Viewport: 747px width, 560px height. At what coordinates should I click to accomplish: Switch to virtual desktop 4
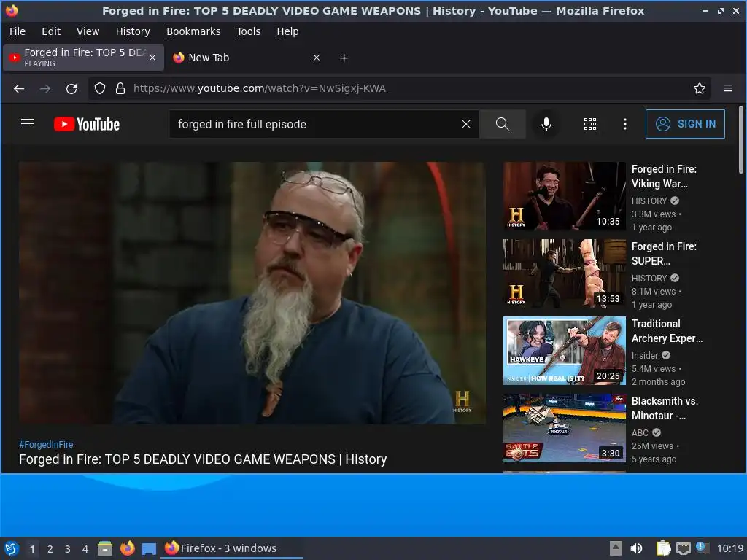pos(85,549)
